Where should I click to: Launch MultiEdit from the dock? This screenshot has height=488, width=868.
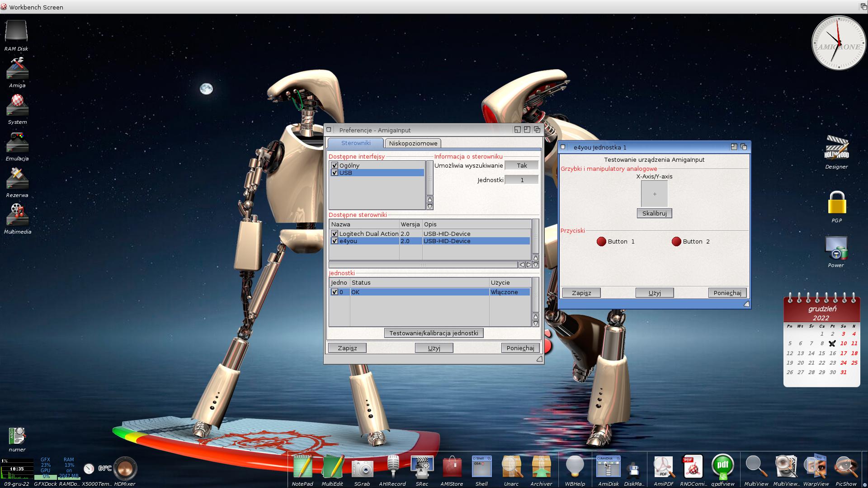click(332, 467)
